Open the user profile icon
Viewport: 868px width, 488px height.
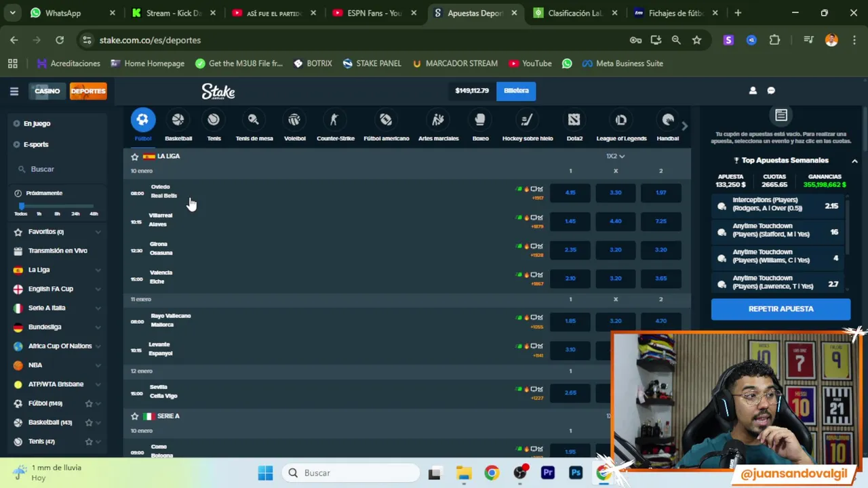(x=753, y=90)
